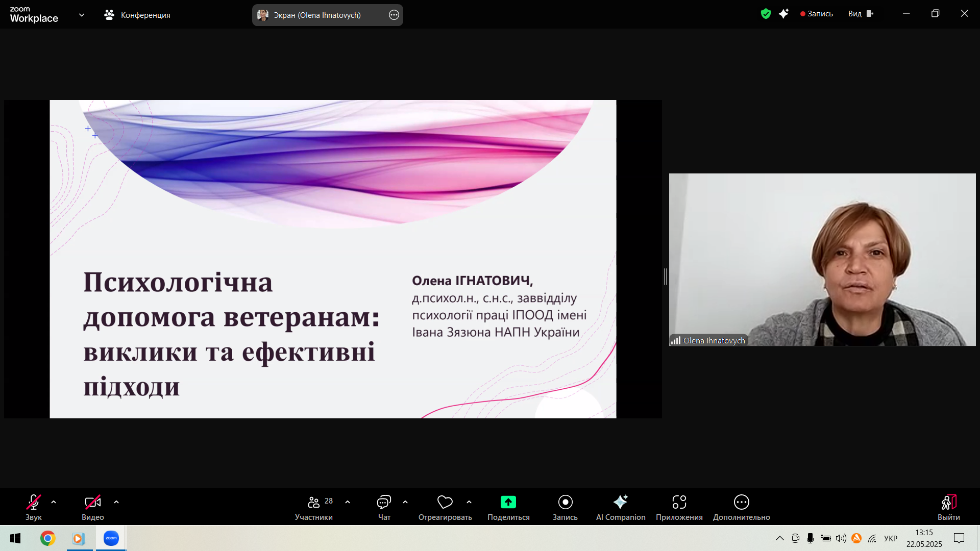Click the React heart icon
This screenshot has height=551, width=980.
(445, 503)
